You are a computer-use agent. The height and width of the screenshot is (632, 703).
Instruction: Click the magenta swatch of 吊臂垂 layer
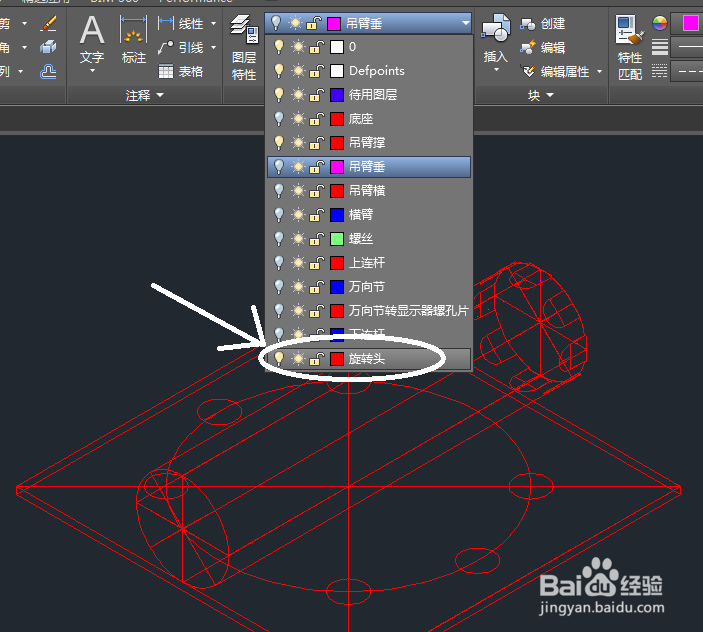click(337, 167)
